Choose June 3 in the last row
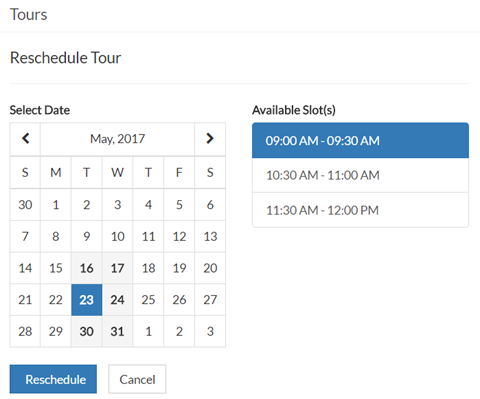 [x=210, y=332]
